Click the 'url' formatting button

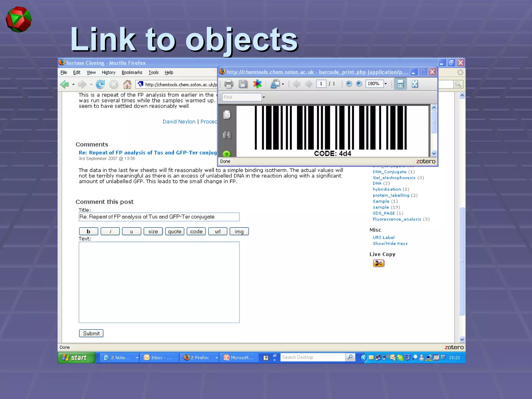point(218,231)
